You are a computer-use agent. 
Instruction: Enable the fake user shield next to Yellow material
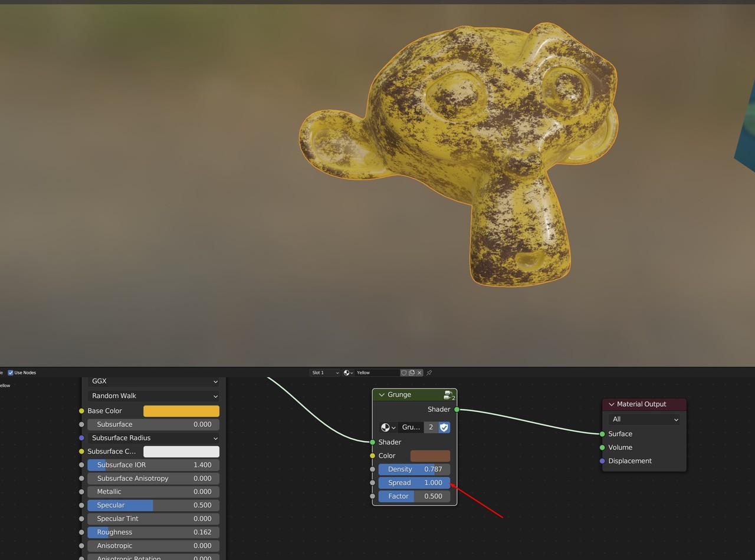404,373
